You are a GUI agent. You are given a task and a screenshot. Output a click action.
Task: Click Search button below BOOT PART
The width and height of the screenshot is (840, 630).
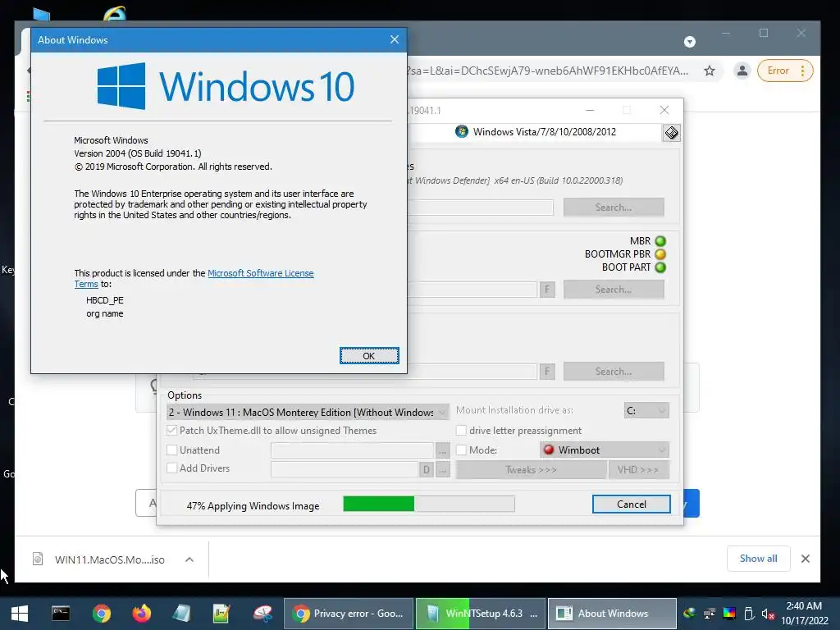pyautogui.click(x=614, y=290)
